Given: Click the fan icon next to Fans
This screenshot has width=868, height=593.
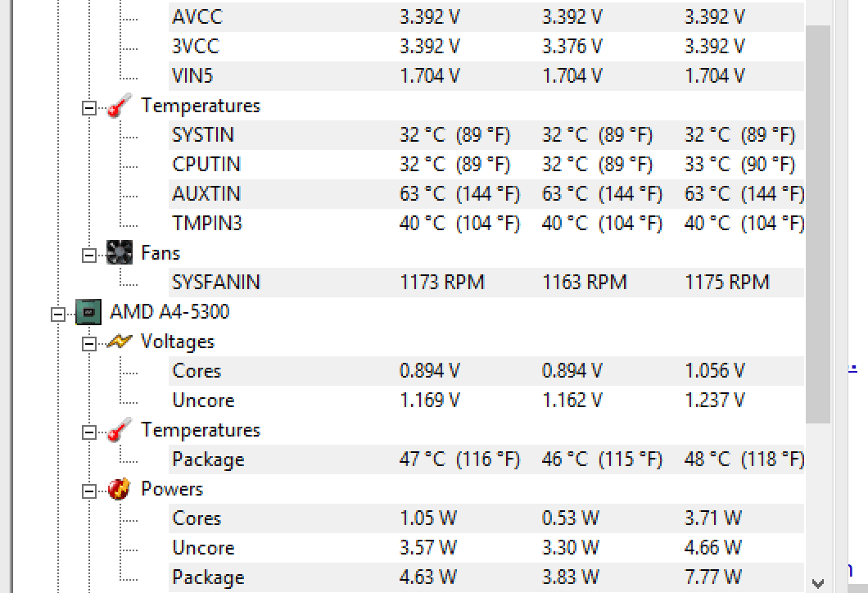Looking at the screenshot, I should pyautogui.click(x=120, y=252).
